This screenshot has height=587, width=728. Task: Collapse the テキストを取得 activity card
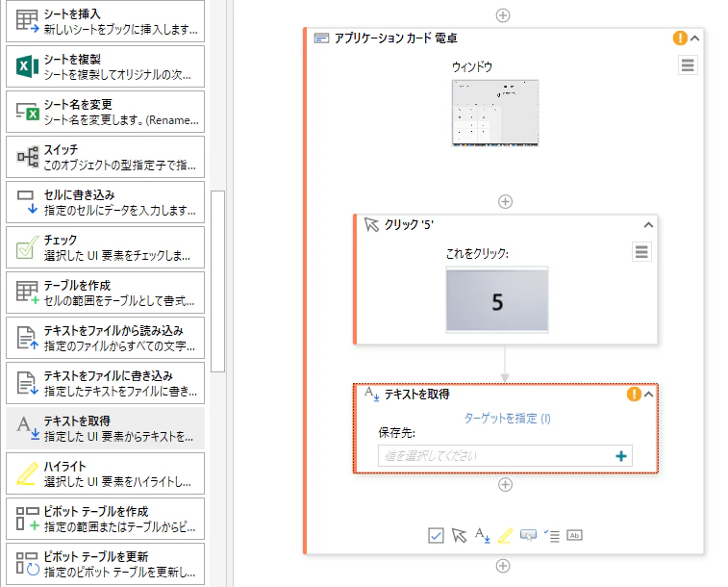tap(648, 395)
